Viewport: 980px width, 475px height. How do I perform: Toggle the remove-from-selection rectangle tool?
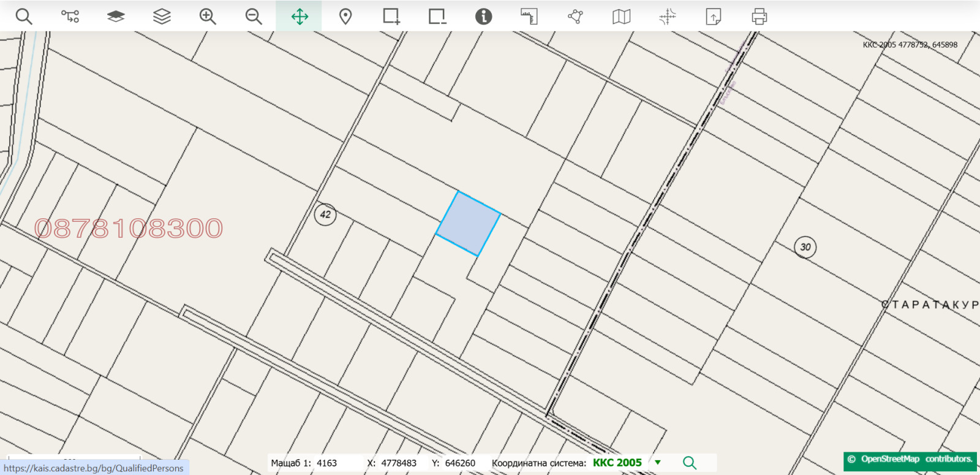(437, 17)
